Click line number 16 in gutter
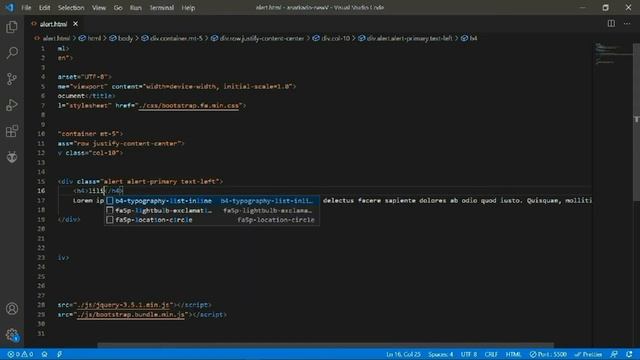The image size is (640, 360). 41,191
